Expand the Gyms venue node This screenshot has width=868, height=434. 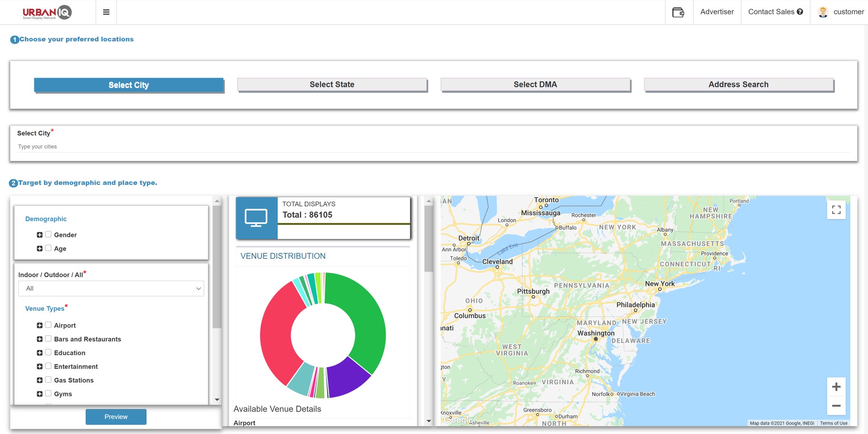click(x=40, y=394)
